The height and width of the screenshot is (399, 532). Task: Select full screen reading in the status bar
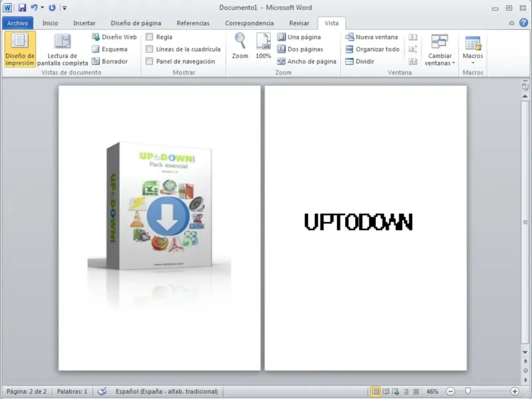tap(386, 392)
